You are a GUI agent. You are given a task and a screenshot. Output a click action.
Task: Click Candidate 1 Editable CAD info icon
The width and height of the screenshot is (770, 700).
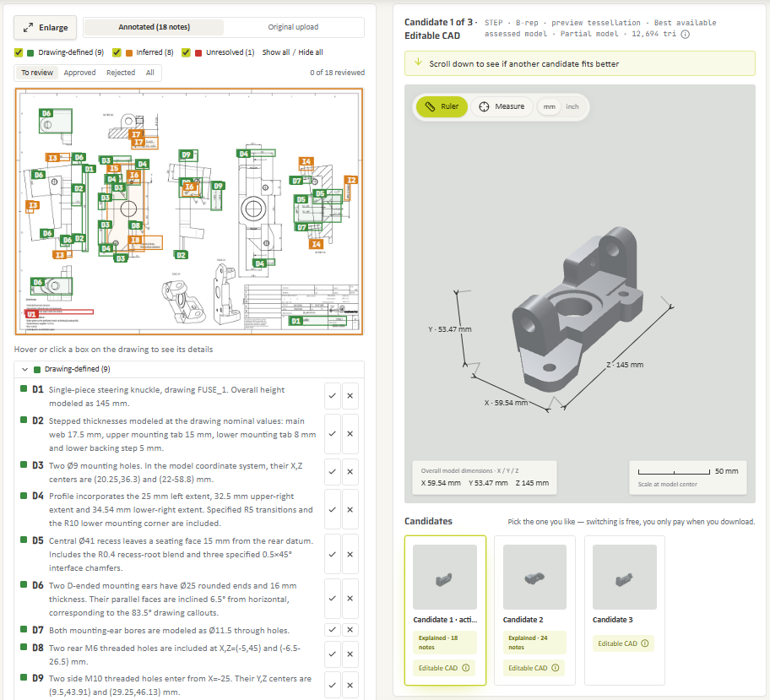(x=466, y=668)
